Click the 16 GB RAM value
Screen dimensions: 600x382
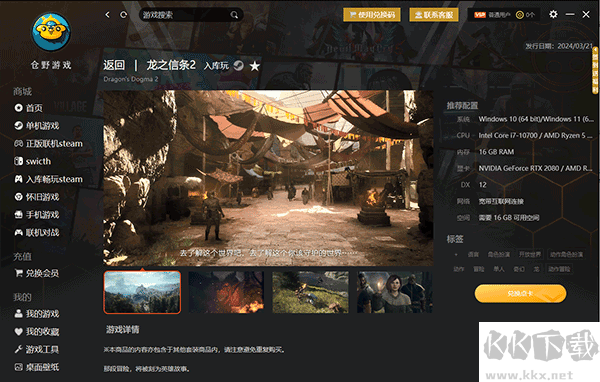point(496,152)
